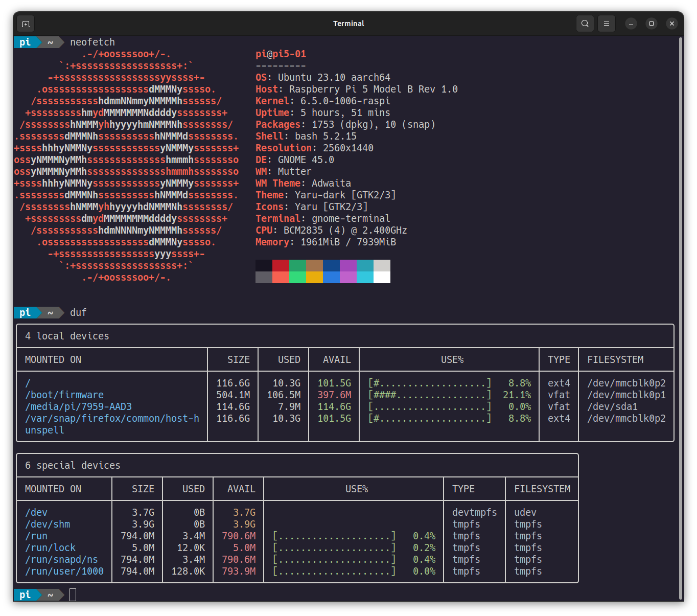Click the Terminal gnome-terminal line
This screenshot has width=697, height=616.
click(x=323, y=218)
